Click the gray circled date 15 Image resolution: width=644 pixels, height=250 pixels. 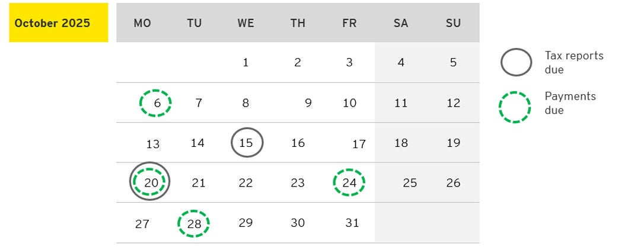[x=246, y=143]
